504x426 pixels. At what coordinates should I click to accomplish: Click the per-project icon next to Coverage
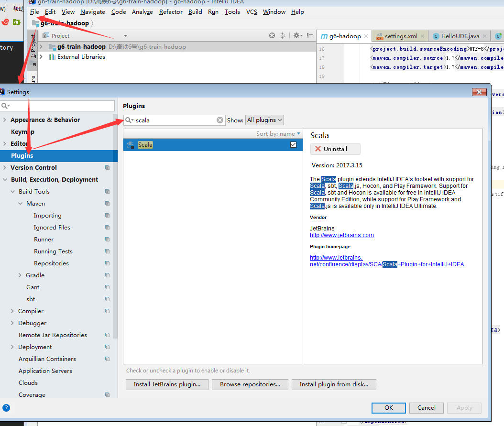click(108, 395)
